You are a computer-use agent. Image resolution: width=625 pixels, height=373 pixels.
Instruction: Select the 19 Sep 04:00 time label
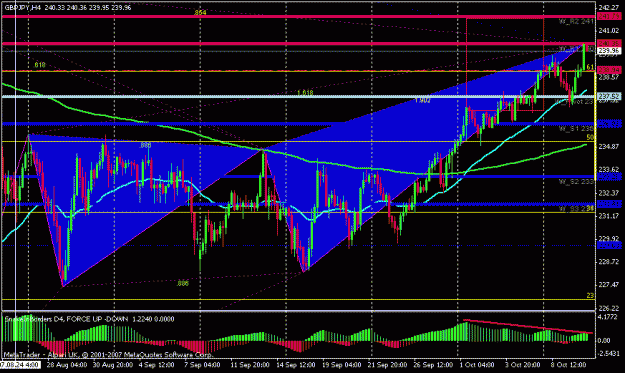point(342,365)
